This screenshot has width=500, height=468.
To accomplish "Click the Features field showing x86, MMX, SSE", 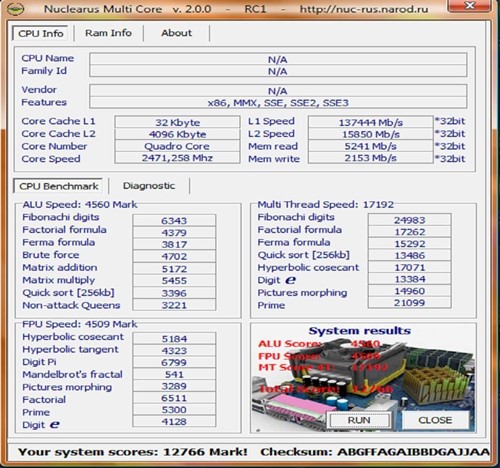I will point(278,102).
